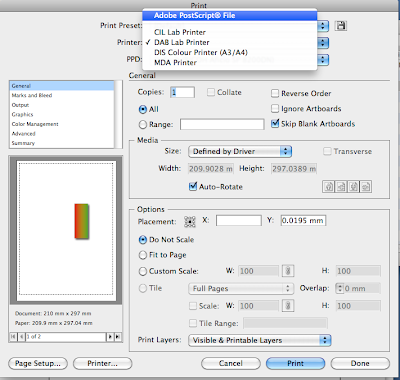The image size is (400, 380).
Task: Choose Do Not Scale option
Action: click(x=143, y=240)
